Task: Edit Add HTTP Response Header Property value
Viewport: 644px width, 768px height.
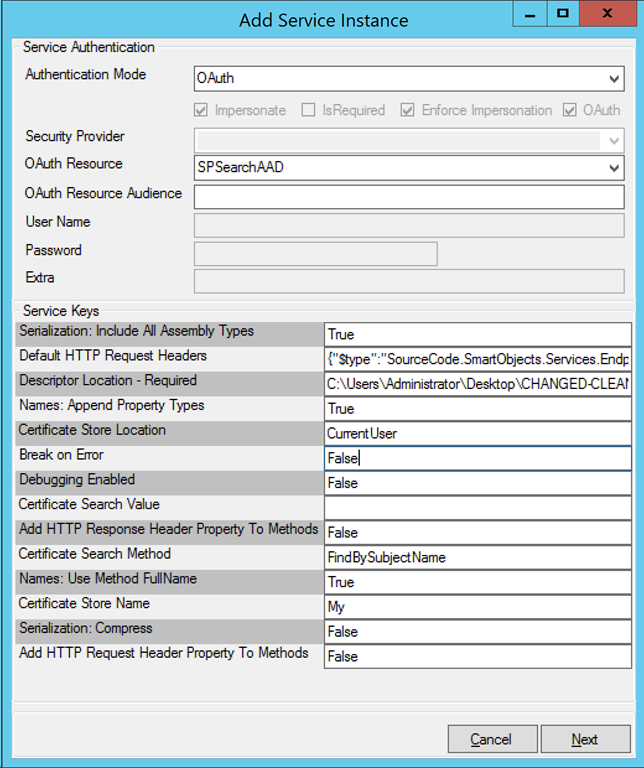Action: tap(477, 533)
